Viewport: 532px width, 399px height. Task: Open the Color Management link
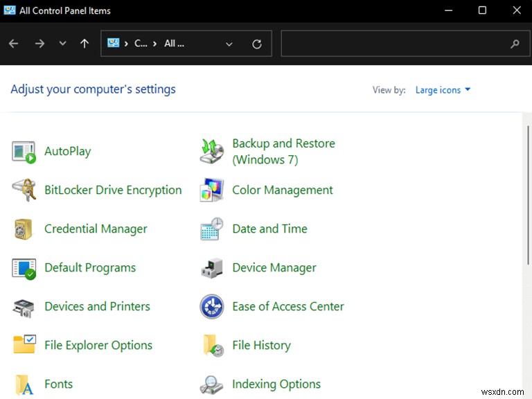click(283, 190)
